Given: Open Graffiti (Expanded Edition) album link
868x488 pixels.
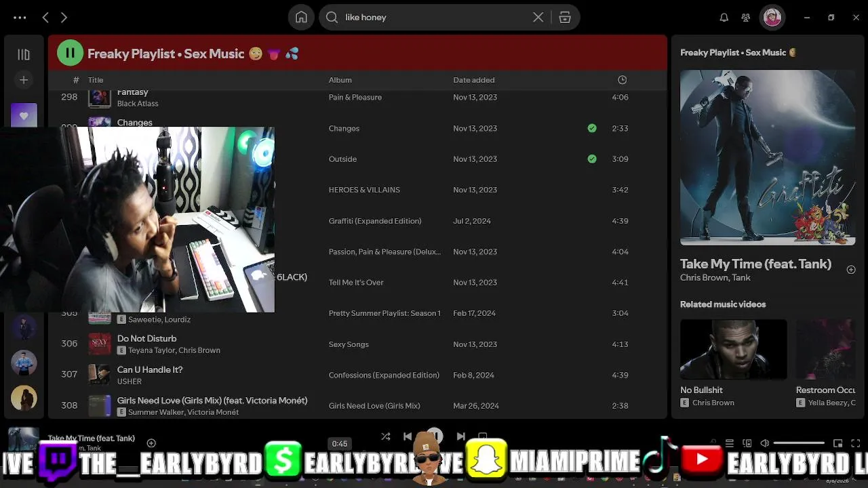Looking at the screenshot, I should (375, 221).
